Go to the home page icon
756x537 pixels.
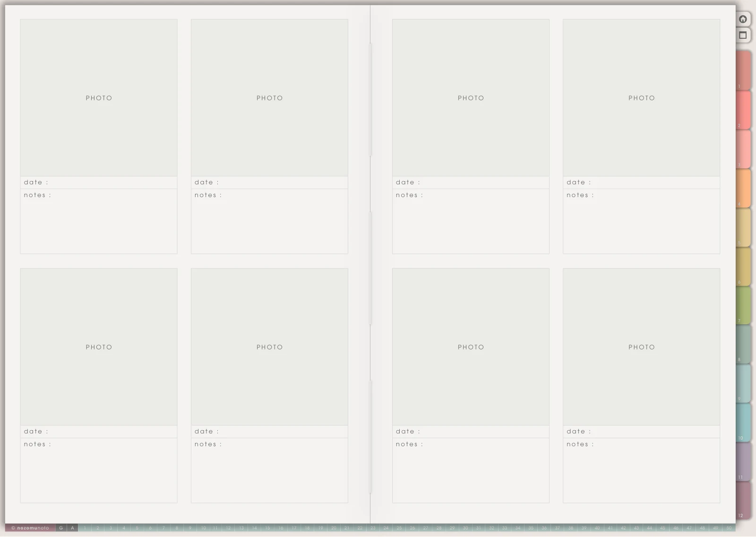click(x=743, y=19)
